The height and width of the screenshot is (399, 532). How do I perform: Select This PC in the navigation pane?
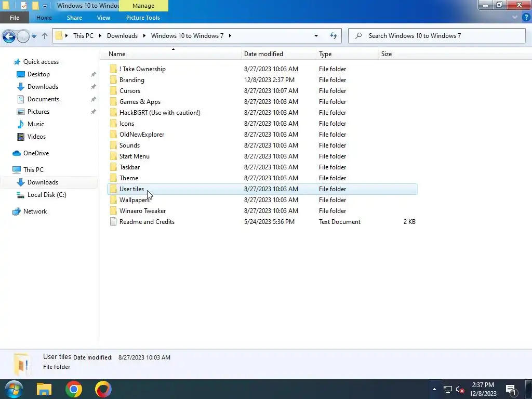(x=33, y=170)
